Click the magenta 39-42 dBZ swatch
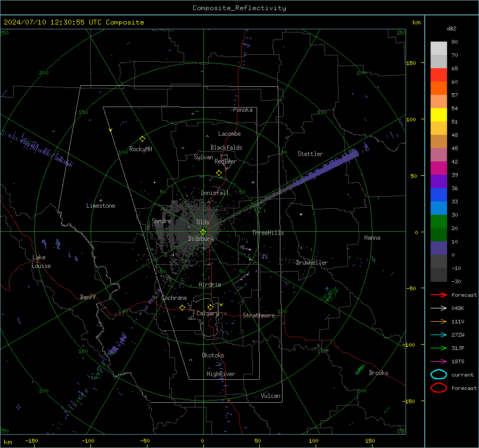This screenshot has height=448, width=479. (x=439, y=168)
